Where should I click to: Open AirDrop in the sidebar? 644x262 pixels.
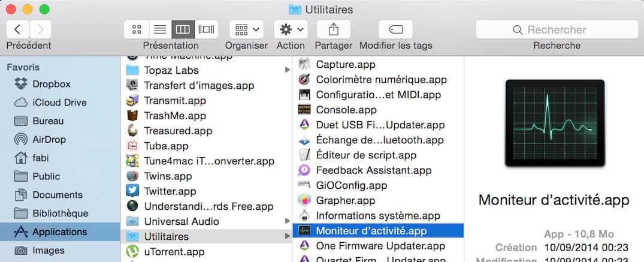coord(60,140)
